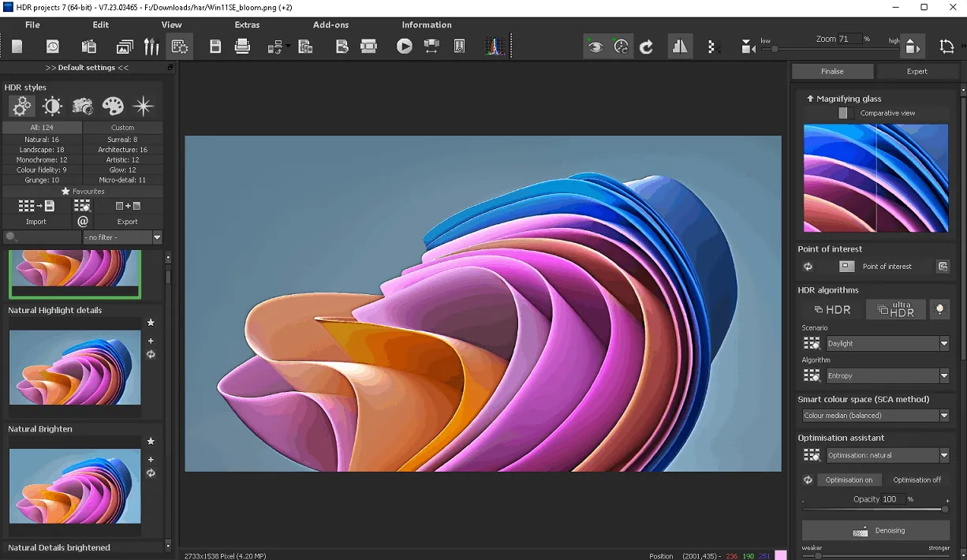Switch to the Expert tab

917,71
